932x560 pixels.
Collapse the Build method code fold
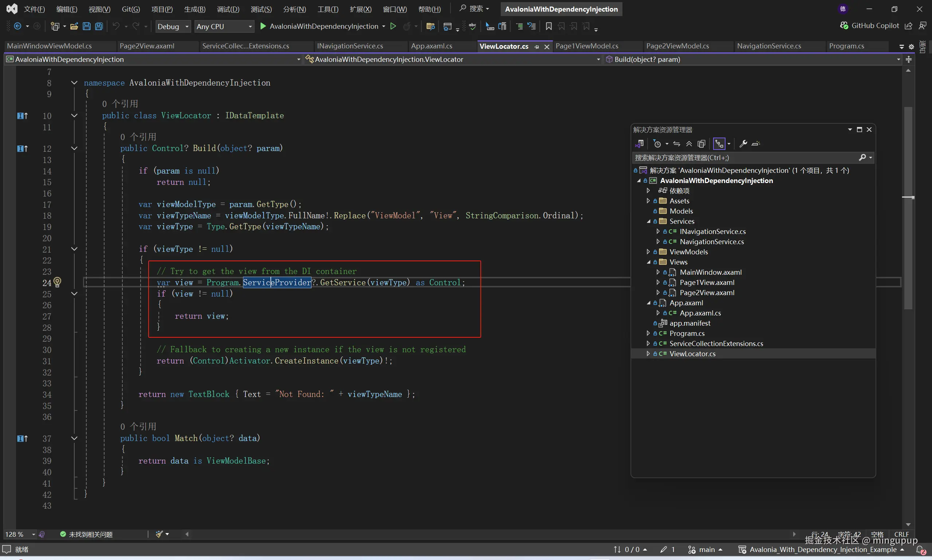pos(74,148)
